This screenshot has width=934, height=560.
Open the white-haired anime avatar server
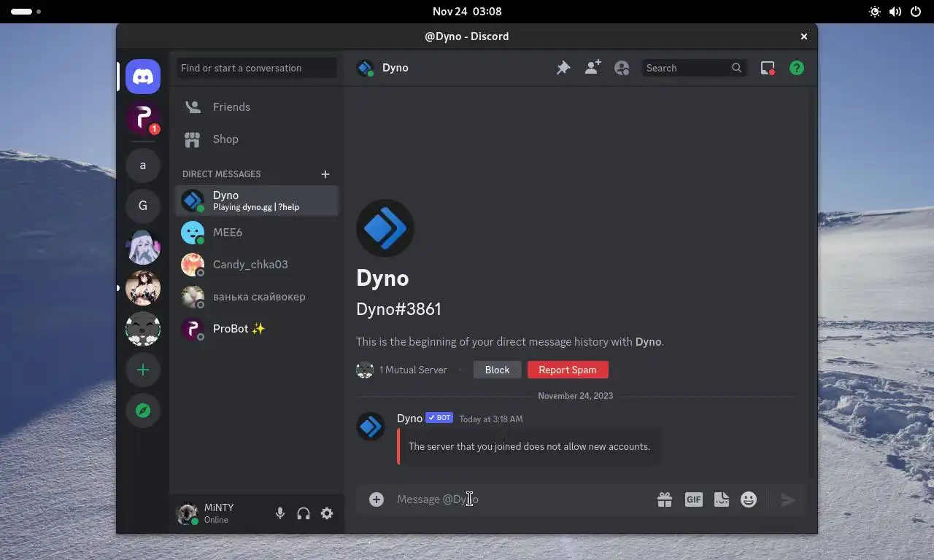[143, 246]
